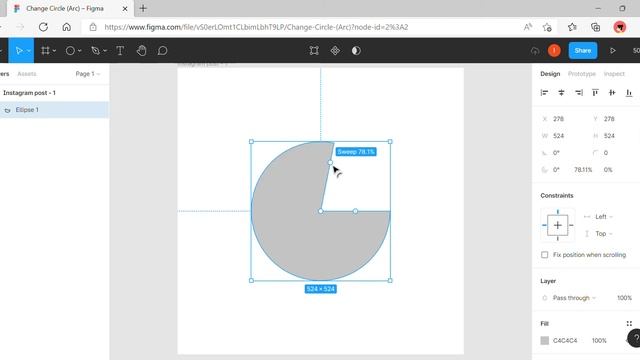Select the Move tool

[19, 51]
